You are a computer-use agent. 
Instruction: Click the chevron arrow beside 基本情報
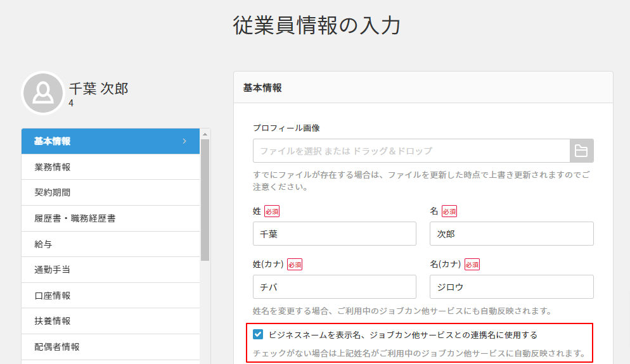(x=184, y=141)
